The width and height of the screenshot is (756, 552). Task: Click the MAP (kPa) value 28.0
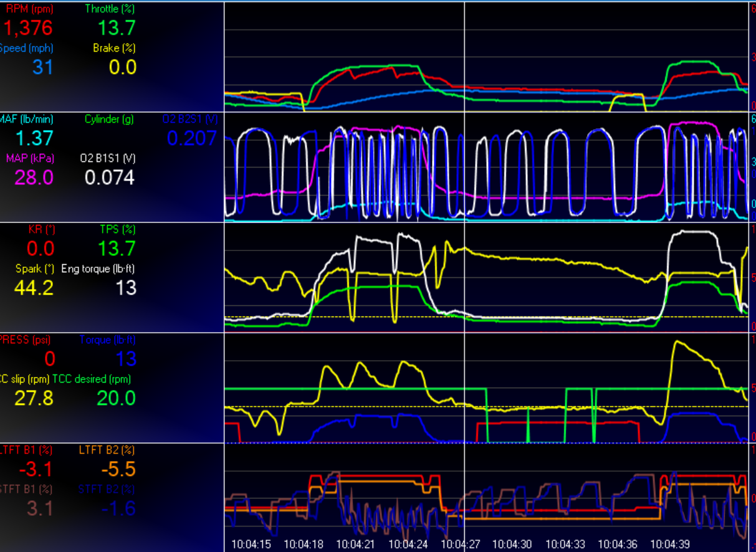(34, 178)
